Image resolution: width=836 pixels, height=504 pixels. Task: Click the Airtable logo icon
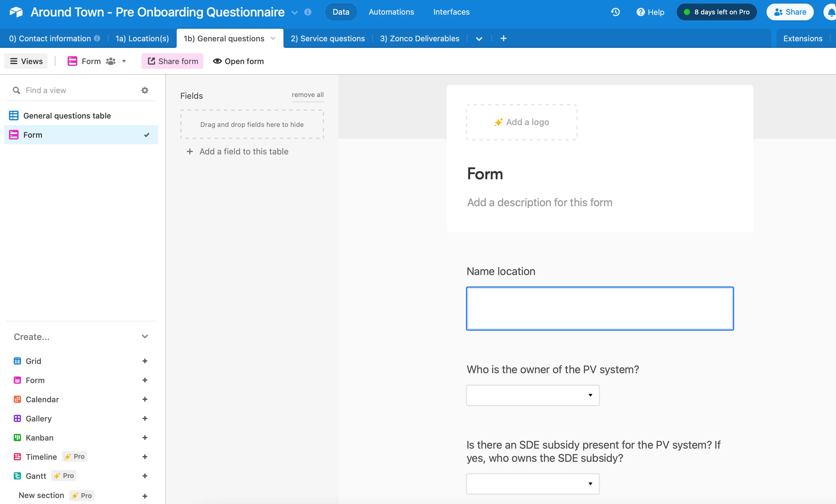click(16, 12)
